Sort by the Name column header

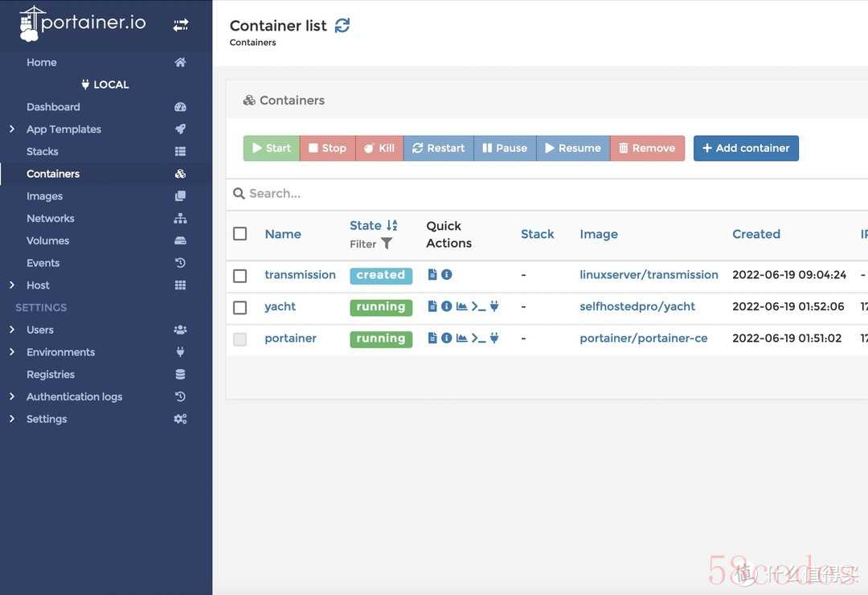[x=283, y=234]
